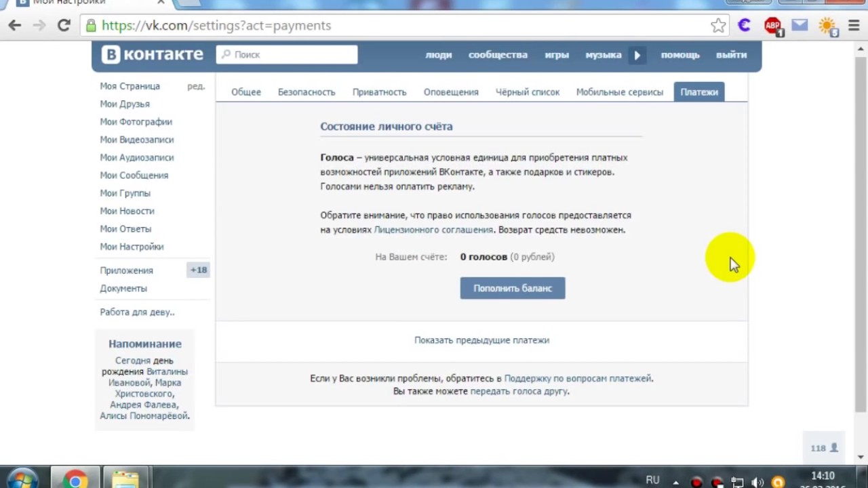Open the purple euro extension icon
The height and width of the screenshot is (488, 868).
pyautogui.click(x=745, y=26)
